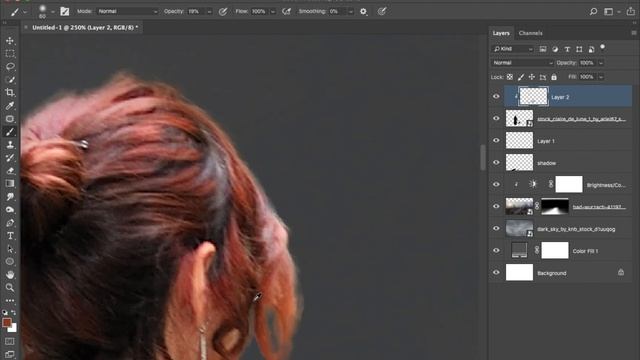Select the Brush tool in toolbar
Image resolution: width=640 pixels, height=360 pixels.
click(10, 132)
